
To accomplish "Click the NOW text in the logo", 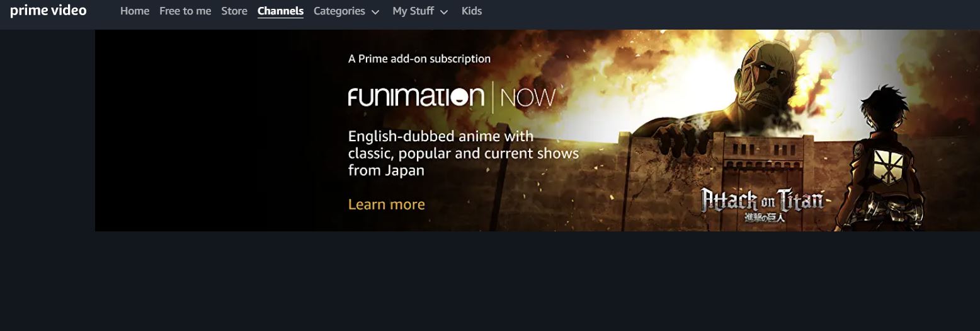I will click(528, 98).
